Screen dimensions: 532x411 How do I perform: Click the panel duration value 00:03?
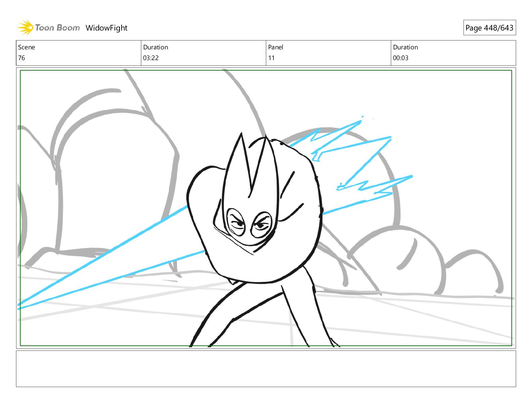(400, 58)
